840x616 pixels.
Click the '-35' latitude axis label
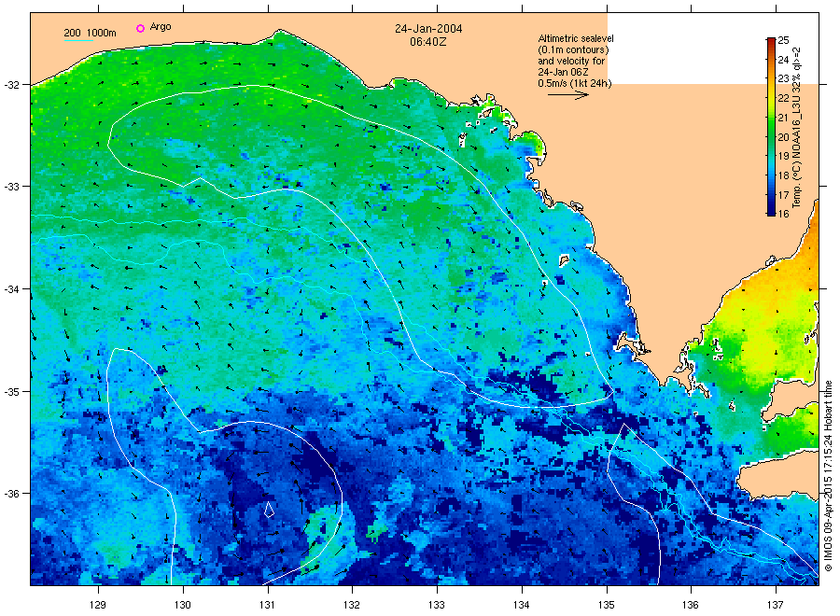click(10, 392)
